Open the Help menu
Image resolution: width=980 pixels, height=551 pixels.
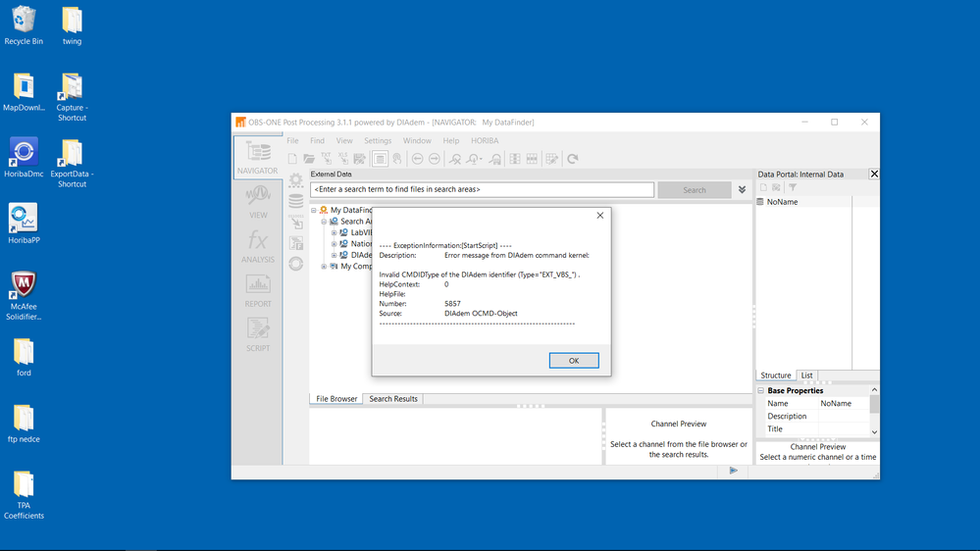coord(450,140)
